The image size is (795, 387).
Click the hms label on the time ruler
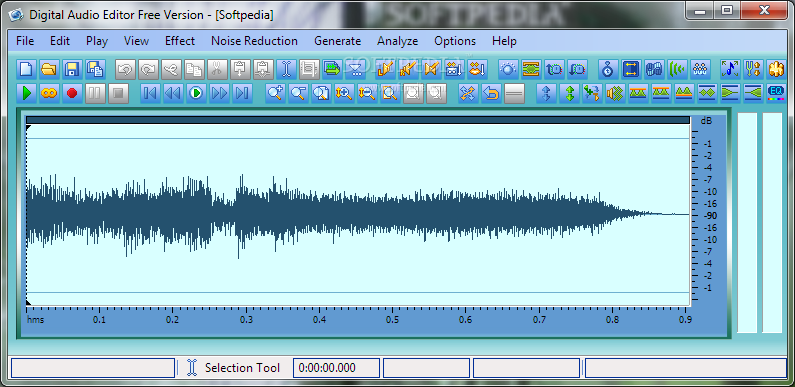(35, 320)
